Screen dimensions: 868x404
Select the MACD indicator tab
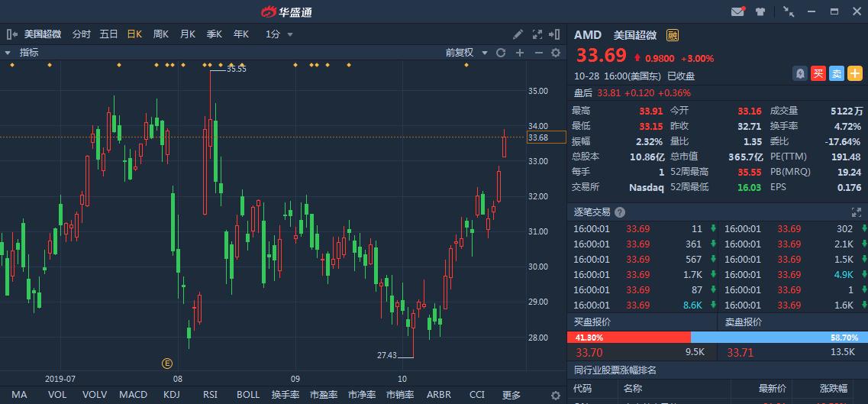coord(134,395)
